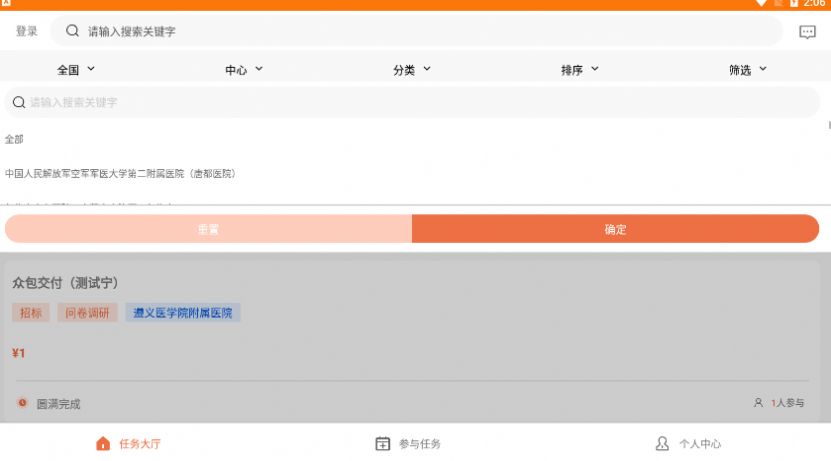Switch to the 参与任务 tab label

[x=420, y=444]
